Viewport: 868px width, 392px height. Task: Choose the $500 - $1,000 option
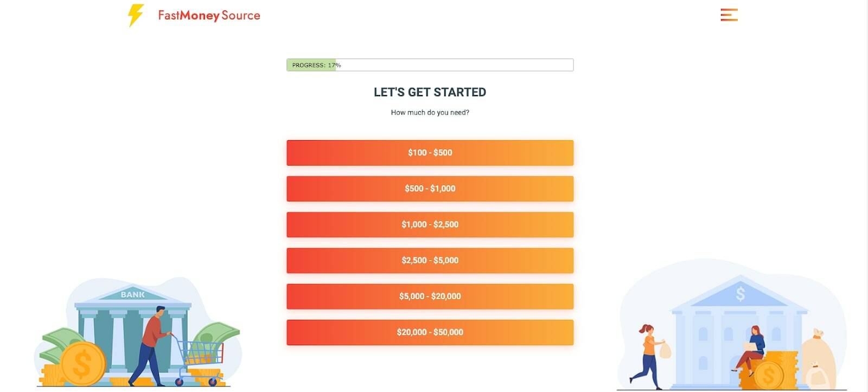[430, 188]
